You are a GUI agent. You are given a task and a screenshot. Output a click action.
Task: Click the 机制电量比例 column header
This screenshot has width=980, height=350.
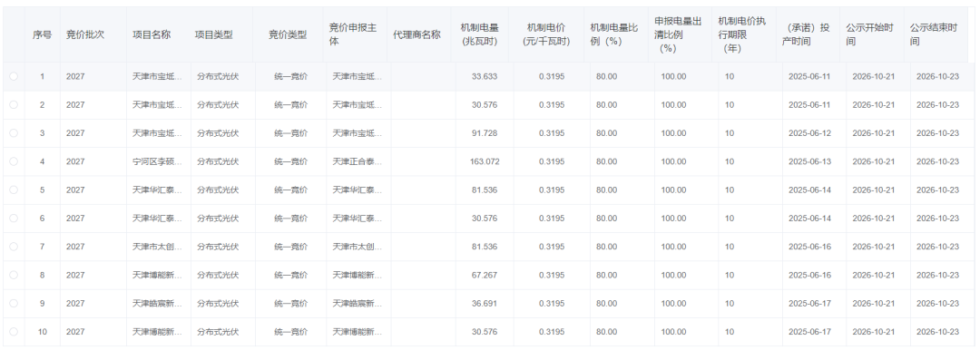(x=614, y=35)
